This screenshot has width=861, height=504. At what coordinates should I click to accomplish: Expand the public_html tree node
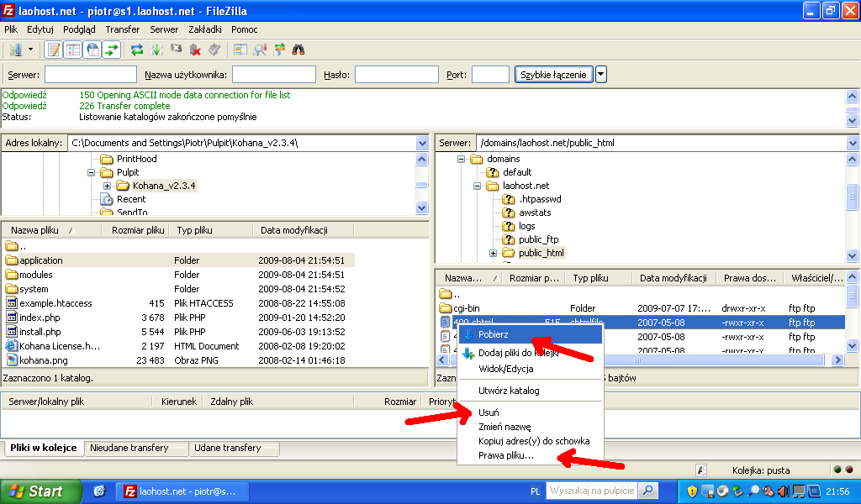(x=493, y=253)
